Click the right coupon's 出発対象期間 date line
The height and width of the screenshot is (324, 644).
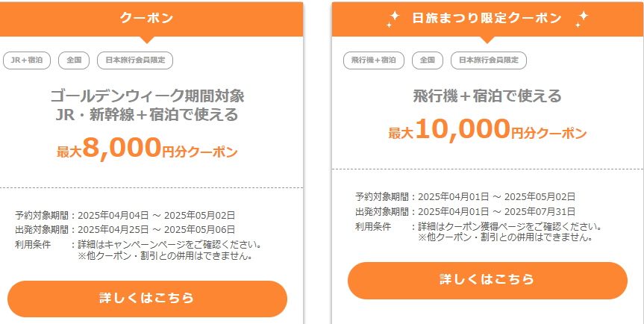point(466,212)
